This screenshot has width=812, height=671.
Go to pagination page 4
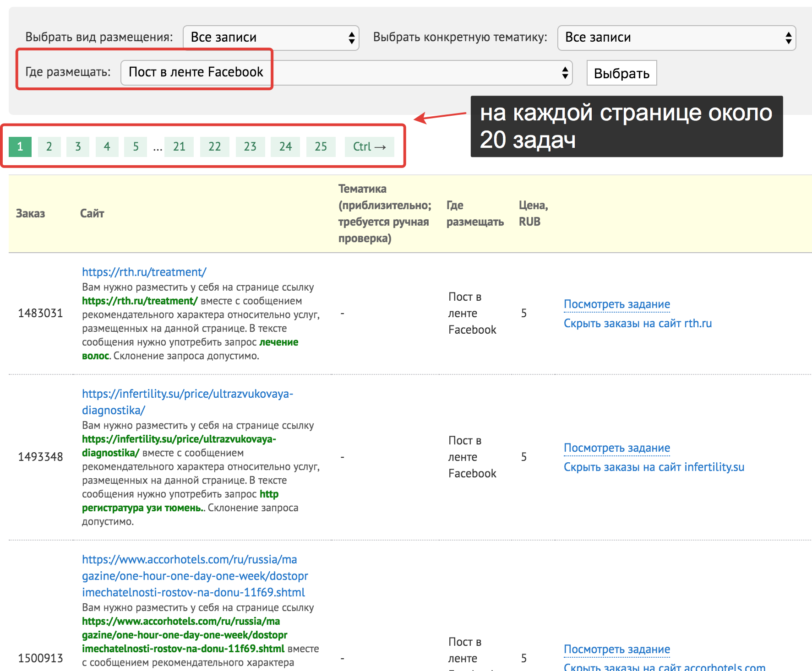pyautogui.click(x=107, y=146)
